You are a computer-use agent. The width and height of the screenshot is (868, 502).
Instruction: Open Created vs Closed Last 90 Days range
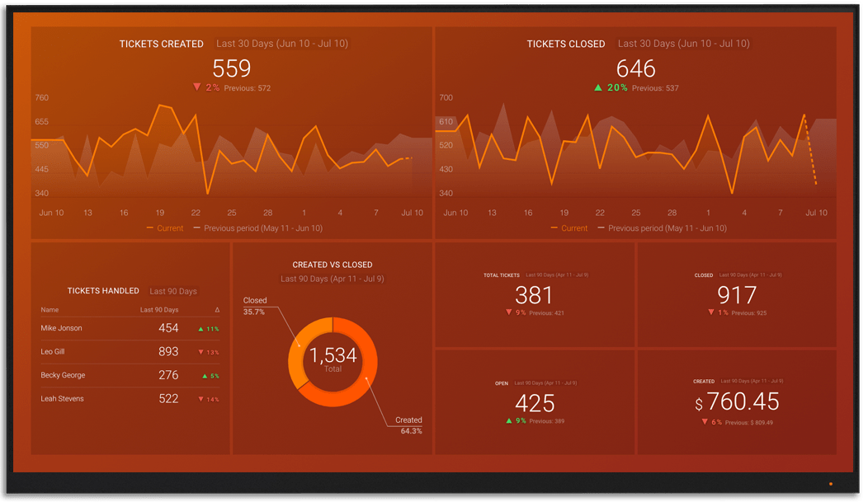coord(332,279)
